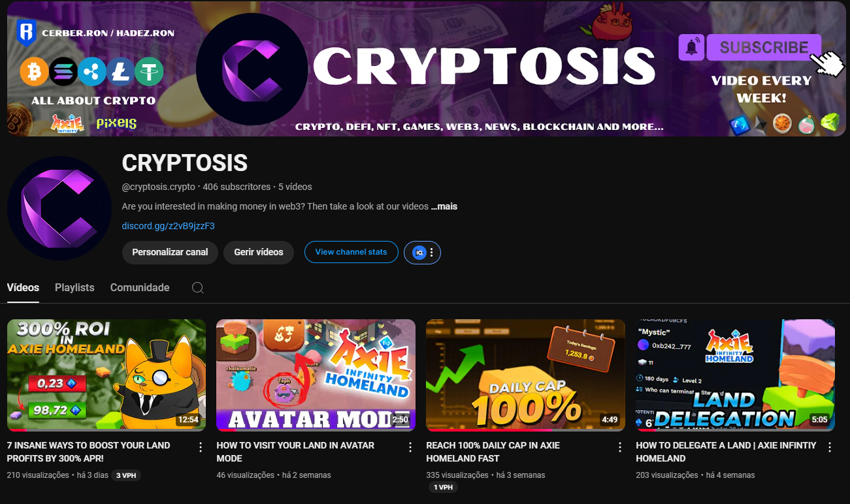Click the Personalizar canal button
This screenshot has height=504, width=850.
(x=170, y=252)
